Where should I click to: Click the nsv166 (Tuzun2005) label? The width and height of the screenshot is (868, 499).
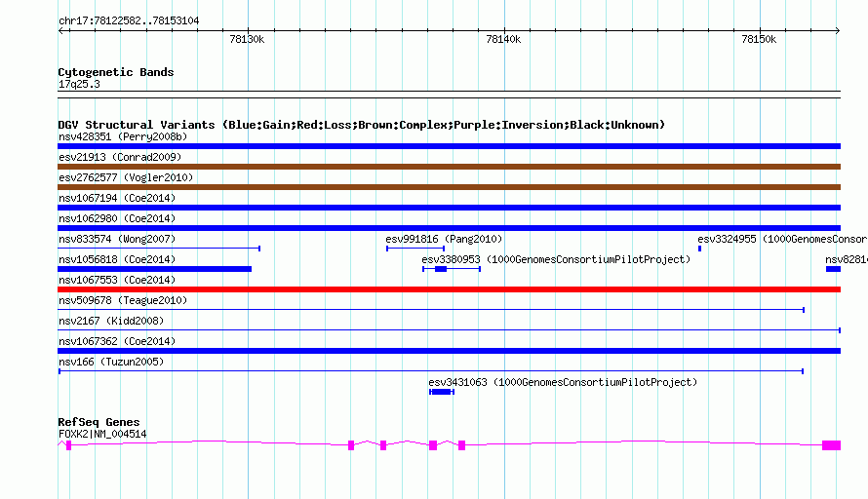pos(111,362)
